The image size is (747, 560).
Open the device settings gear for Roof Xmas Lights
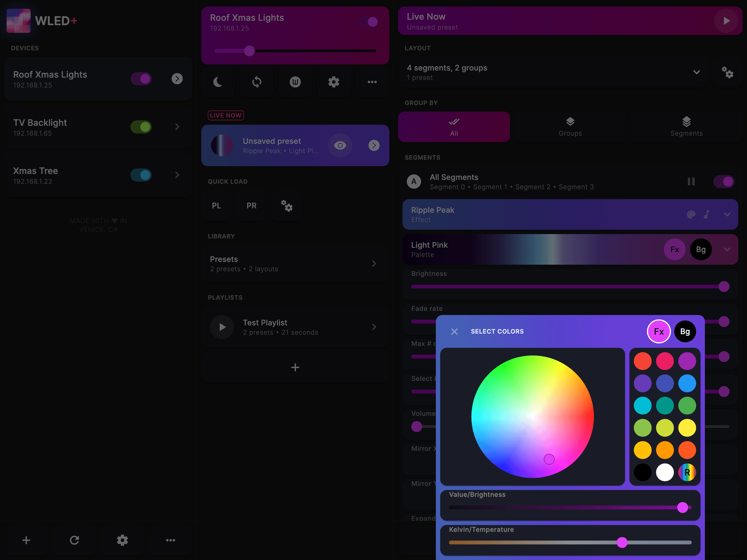[x=334, y=82]
